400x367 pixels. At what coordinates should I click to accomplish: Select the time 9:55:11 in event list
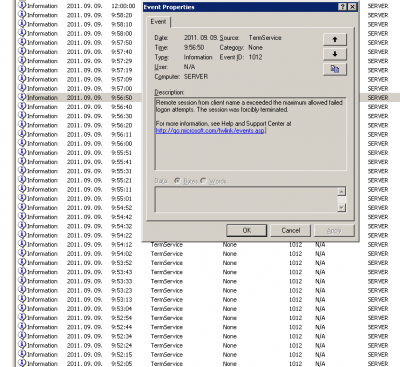(122, 189)
